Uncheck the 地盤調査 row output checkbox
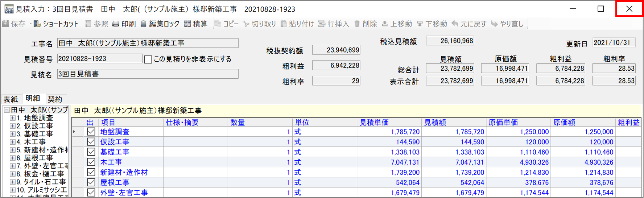 tap(91, 132)
